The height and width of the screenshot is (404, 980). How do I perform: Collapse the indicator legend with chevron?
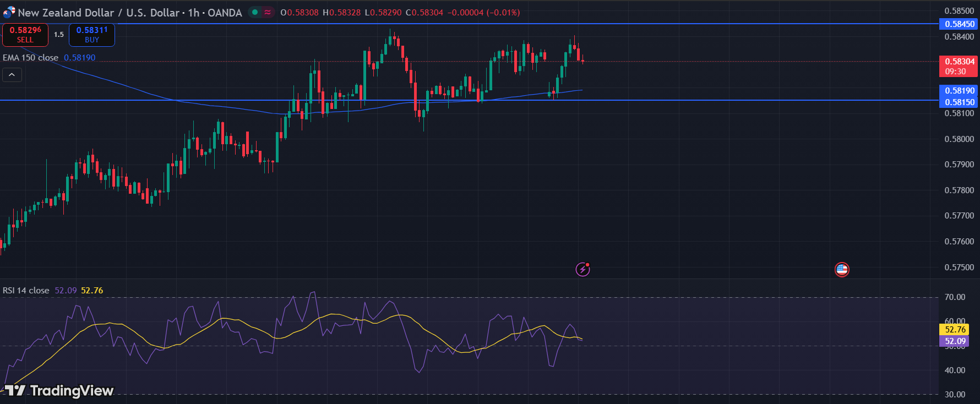click(x=12, y=75)
